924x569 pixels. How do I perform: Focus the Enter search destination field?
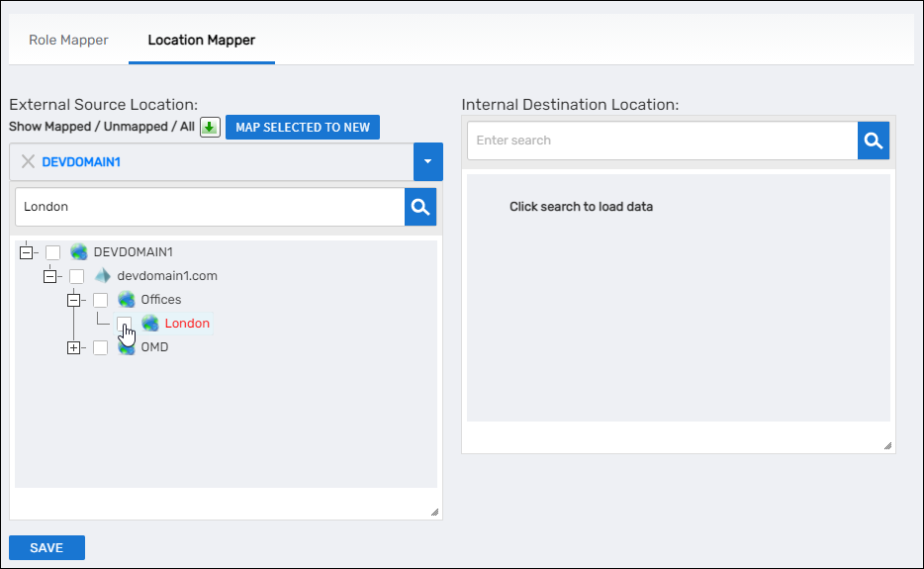(x=662, y=141)
